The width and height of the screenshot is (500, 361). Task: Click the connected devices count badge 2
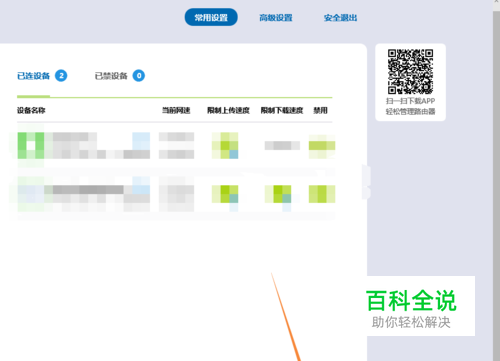click(61, 76)
